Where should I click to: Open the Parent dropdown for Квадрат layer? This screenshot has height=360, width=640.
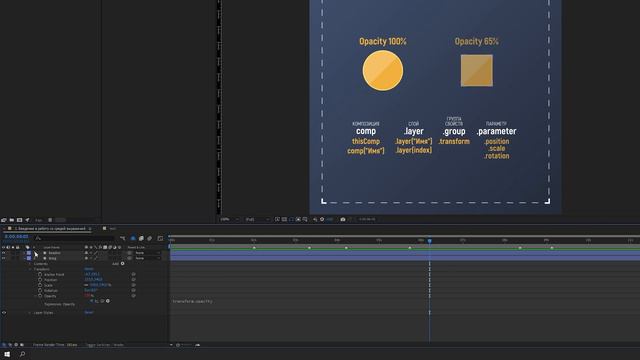coord(148,253)
